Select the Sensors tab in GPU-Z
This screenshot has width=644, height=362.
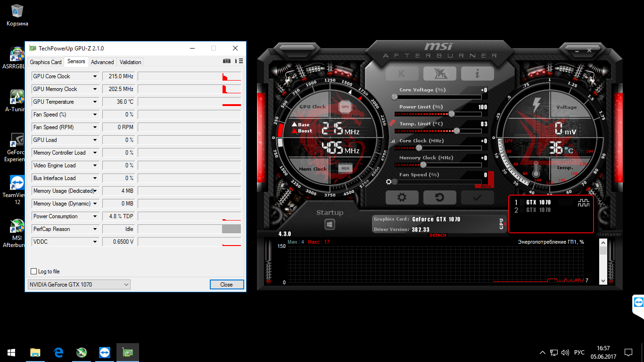pos(76,61)
